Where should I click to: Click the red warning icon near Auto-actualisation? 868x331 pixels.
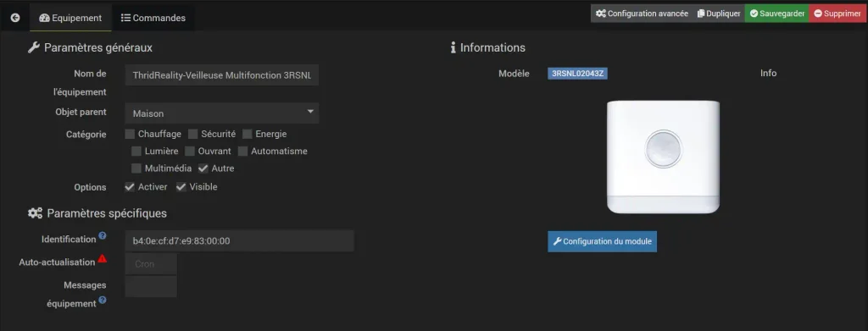(x=103, y=258)
